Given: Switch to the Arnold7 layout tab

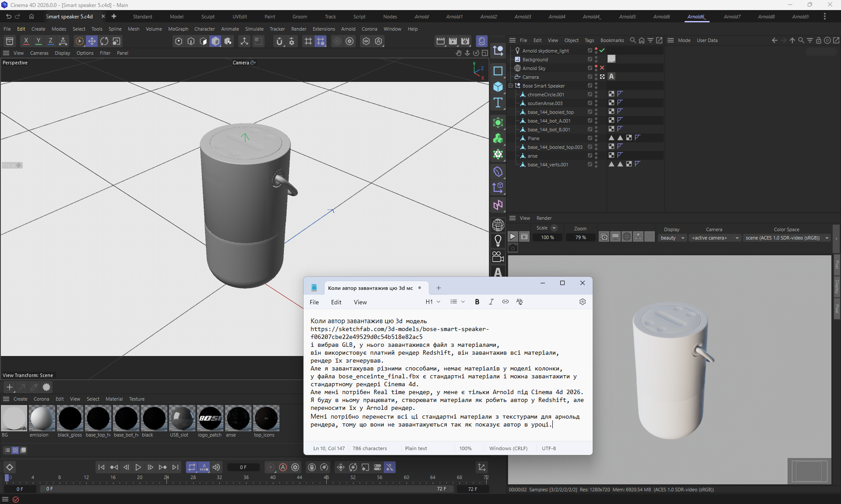Looking at the screenshot, I should click(x=732, y=17).
